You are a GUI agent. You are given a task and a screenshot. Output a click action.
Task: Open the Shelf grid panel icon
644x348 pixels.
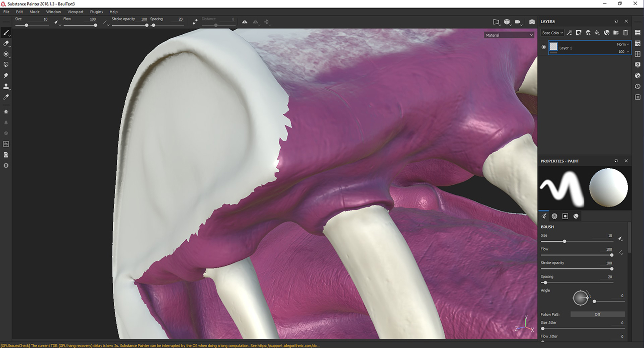pyautogui.click(x=638, y=54)
